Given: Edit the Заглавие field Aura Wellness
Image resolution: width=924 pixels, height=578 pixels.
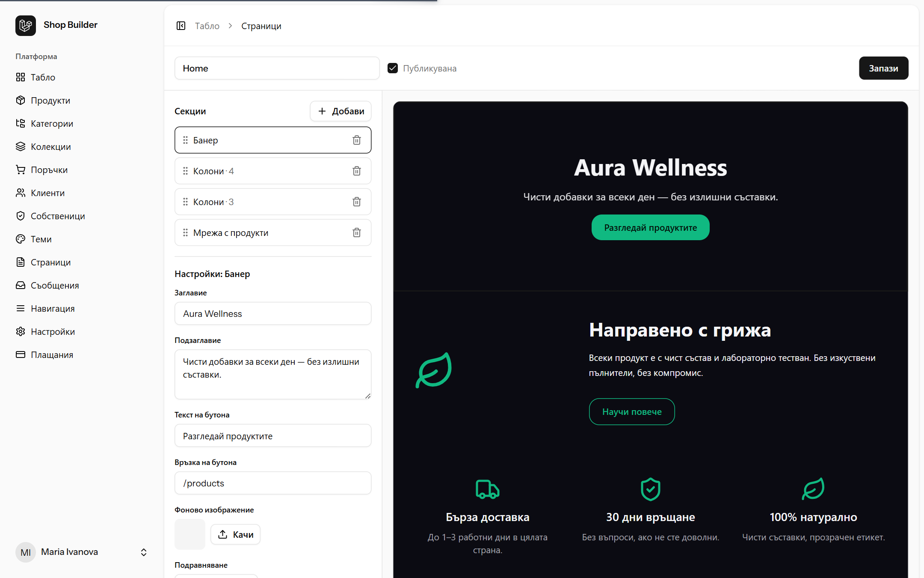Looking at the screenshot, I should pyautogui.click(x=273, y=313).
